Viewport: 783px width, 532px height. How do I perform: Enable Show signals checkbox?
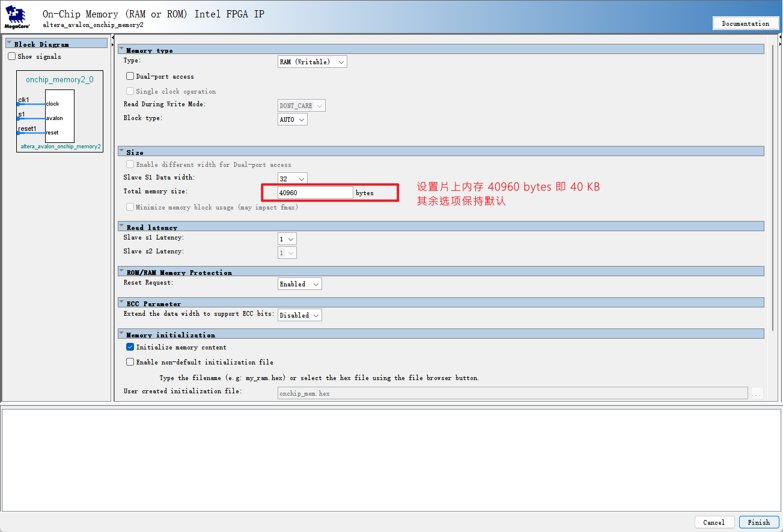click(x=11, y=56)
